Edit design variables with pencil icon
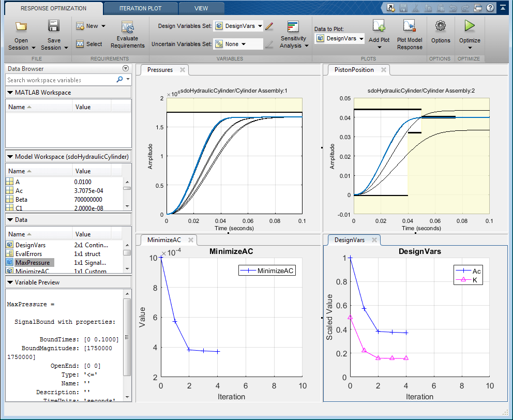513x420 pixels. 269,26
